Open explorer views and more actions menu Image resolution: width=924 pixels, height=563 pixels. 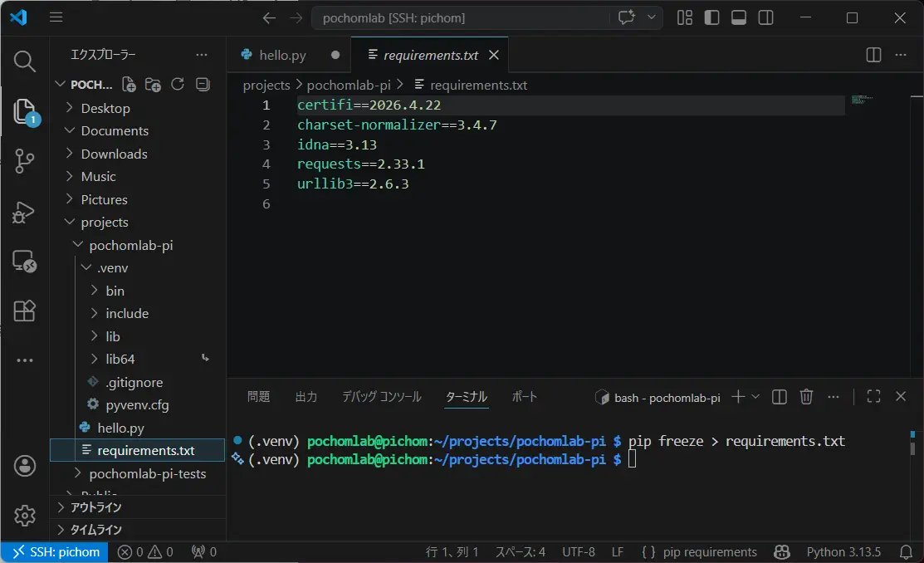202,55
